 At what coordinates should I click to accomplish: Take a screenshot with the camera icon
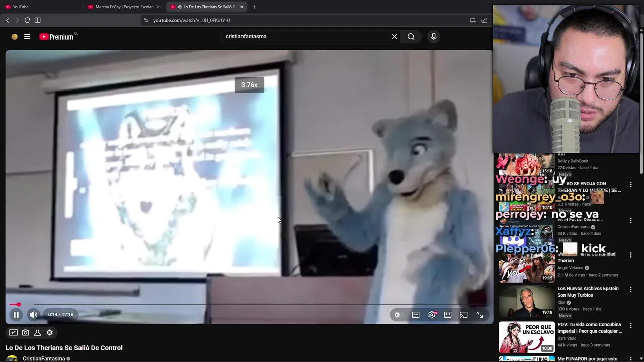[x=26, y=333]
